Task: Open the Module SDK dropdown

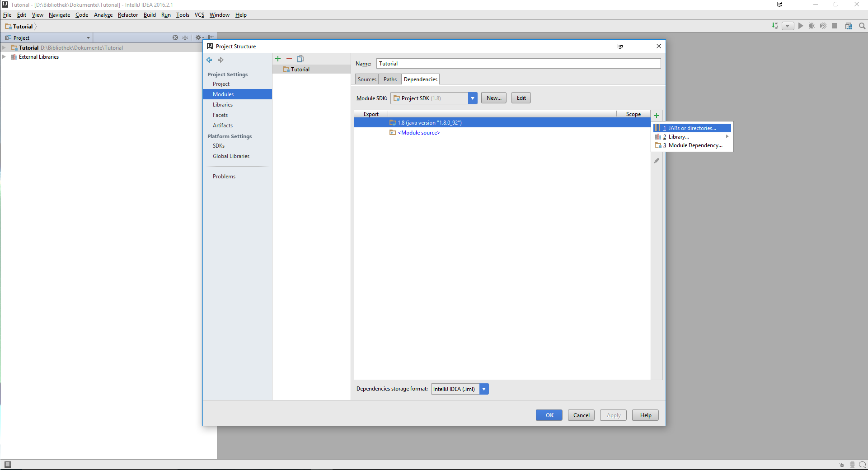Action: pos(472,98)
